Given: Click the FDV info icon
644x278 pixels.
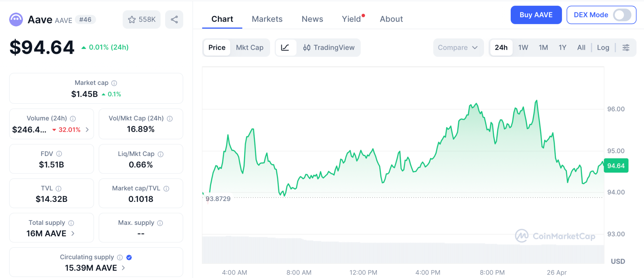Looking at the screenshot, I should pyautogui.click(x=59, y=154).
